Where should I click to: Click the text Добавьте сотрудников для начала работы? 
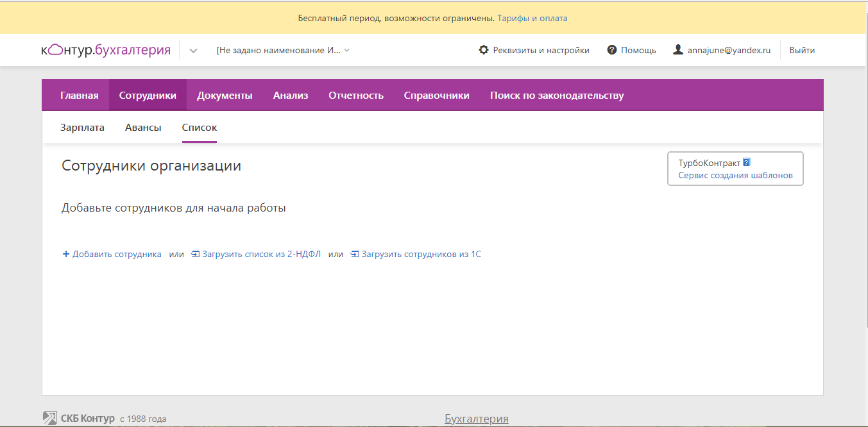pyautogui.click(x=174, y=208)
